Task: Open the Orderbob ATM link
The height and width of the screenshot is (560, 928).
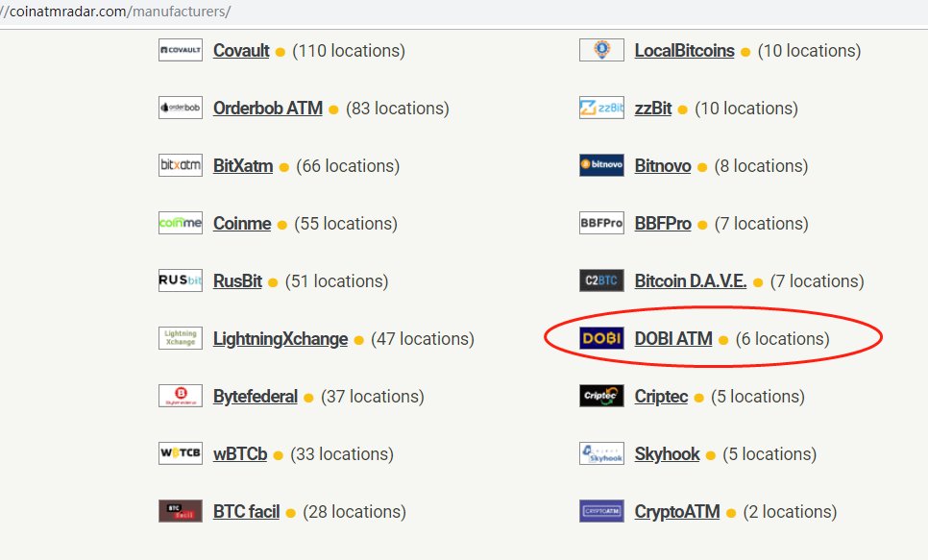Action: coord(268,109)
